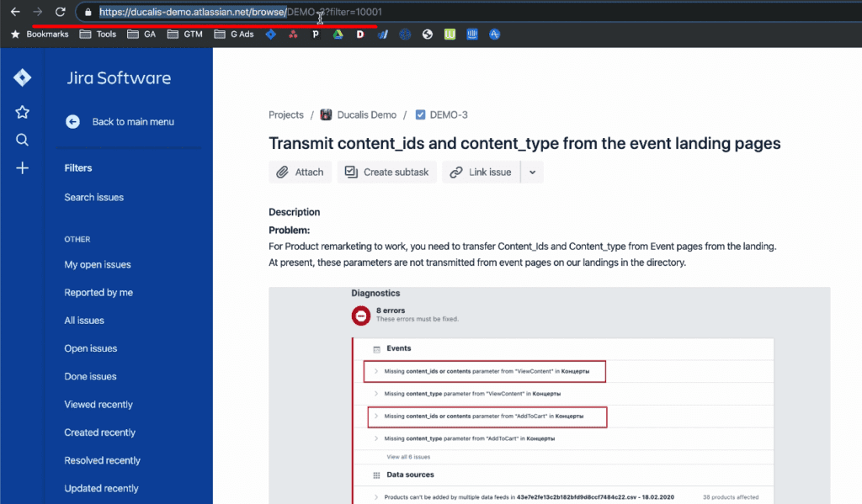Click the Create subtask button

[386, 172]
